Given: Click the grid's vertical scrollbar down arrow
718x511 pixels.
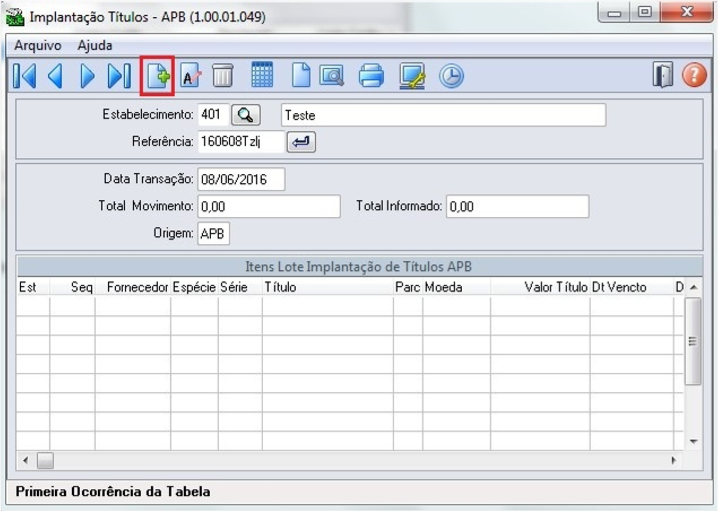Looking at the screenshot, I should [x=693, y=441].
